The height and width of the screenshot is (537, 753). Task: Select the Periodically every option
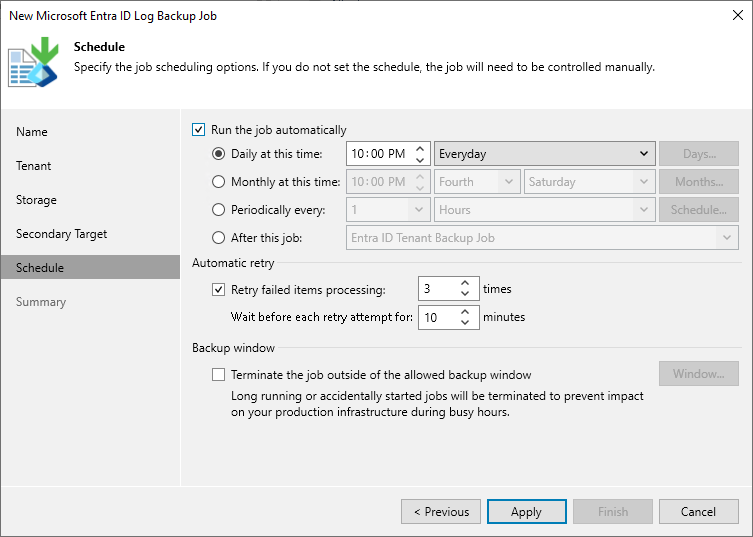(x=219, y=210)
